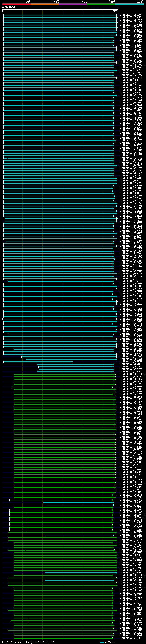Click the short cyan bar for UniRef100_O64954
146x644 pixels.
point(38,361)
